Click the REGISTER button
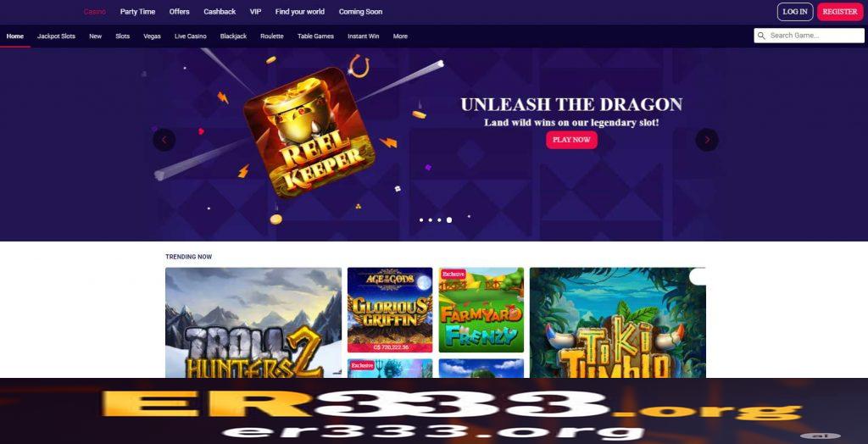This screenshot has height=444, width=868. [x=840, y=12]
